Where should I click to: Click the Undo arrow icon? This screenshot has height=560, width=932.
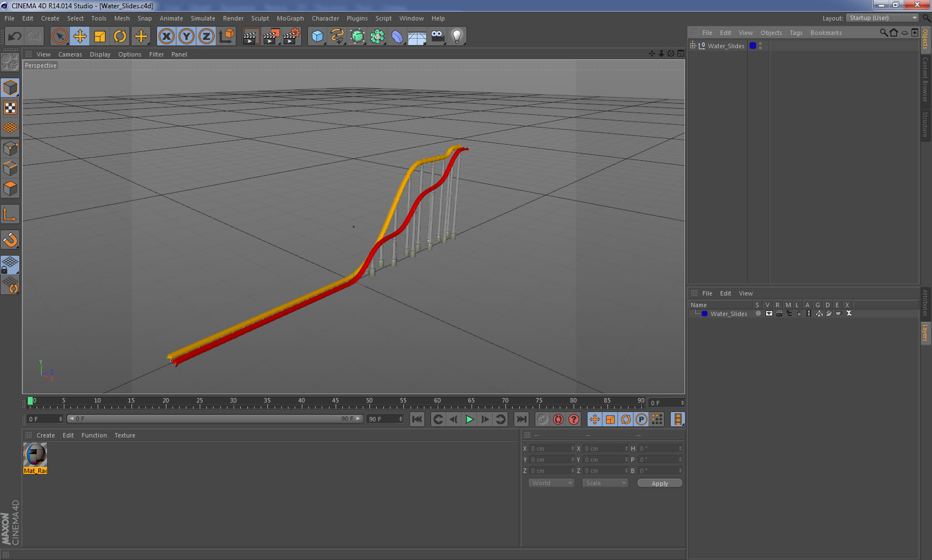tap(14, 37)
